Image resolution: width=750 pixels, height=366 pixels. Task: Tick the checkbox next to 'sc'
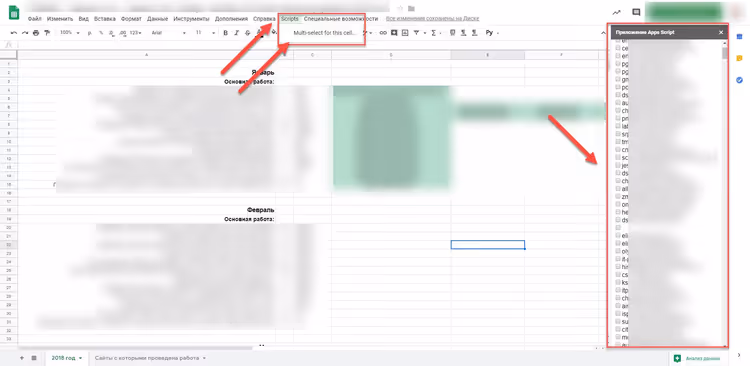(618, 157)
